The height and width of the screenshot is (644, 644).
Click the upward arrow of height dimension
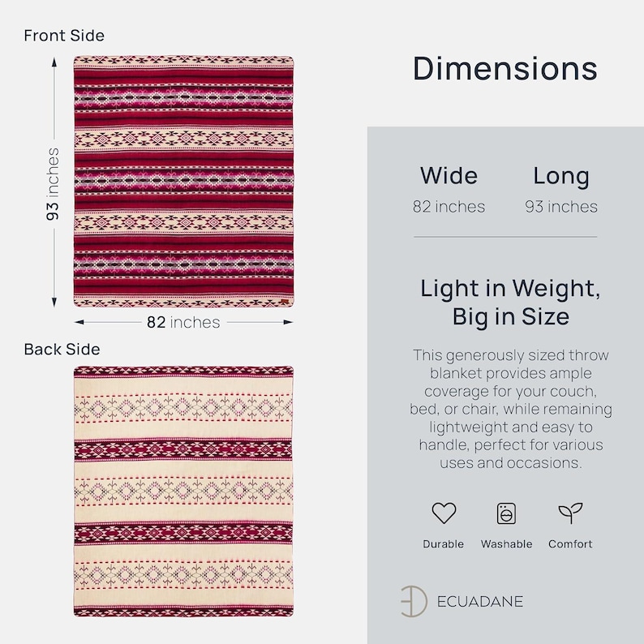coord(54,62)
